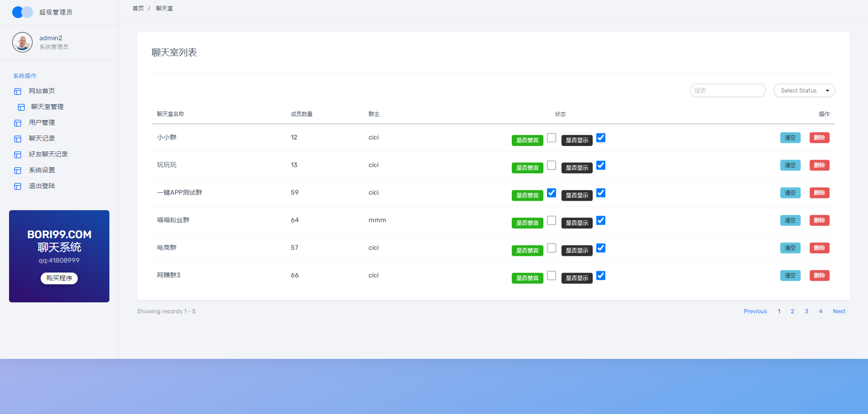The image size is (868, 414).
Task: Check 是否禁言 for 玩玩玩
Action: [x=552, y=165]
